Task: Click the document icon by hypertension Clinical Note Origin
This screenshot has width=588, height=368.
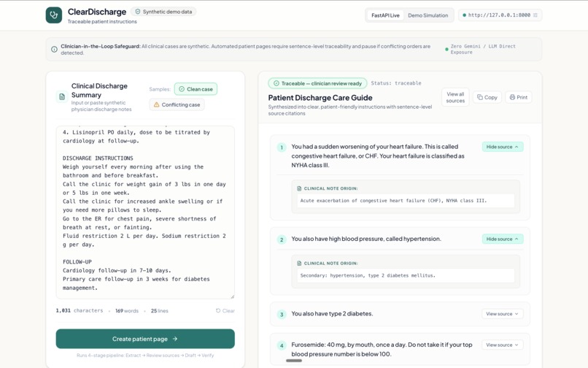Action: 299,264
